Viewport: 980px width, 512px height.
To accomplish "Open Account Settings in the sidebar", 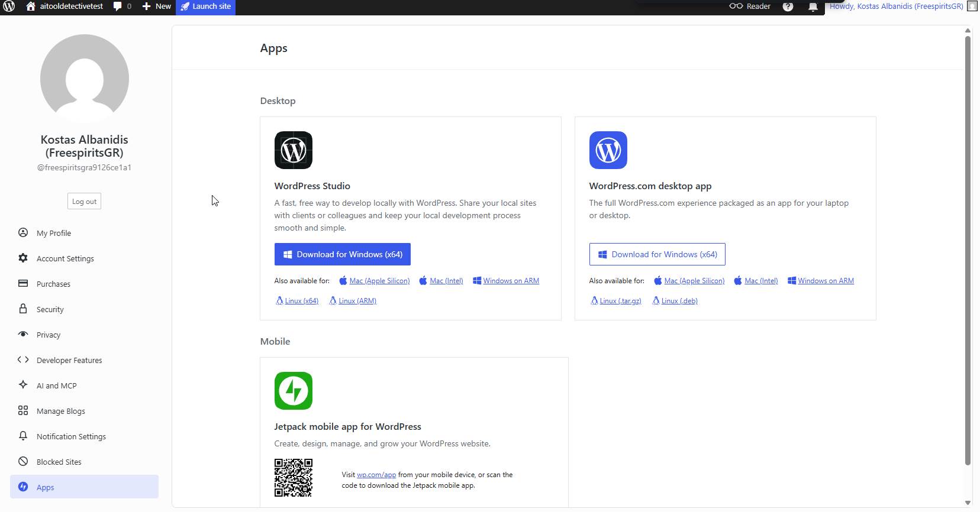I will tap(84, 258).
